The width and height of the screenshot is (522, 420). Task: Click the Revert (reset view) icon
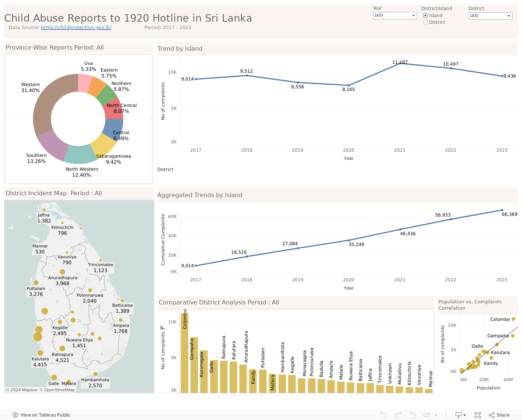pos(413,415)
